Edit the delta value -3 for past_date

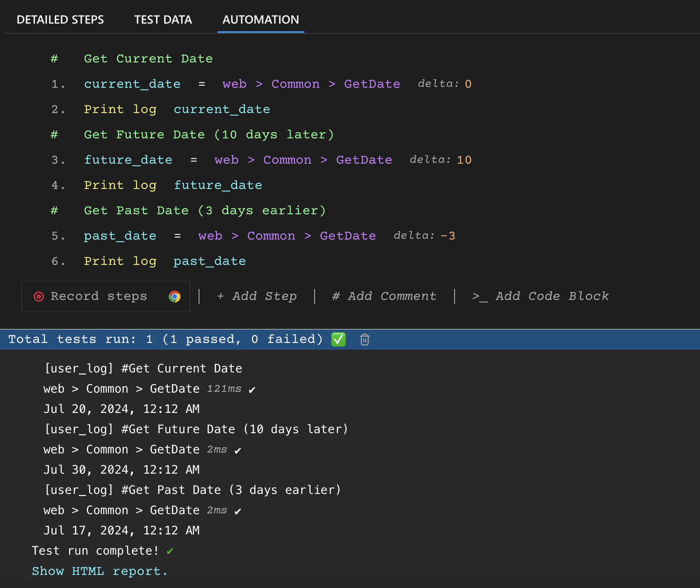[449, 236]
